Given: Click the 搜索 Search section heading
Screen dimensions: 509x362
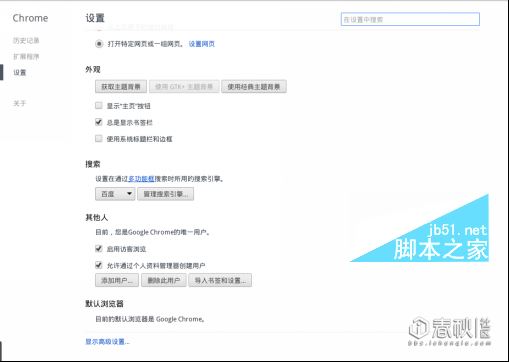Looking at the screenshot, I should point(93,164).
